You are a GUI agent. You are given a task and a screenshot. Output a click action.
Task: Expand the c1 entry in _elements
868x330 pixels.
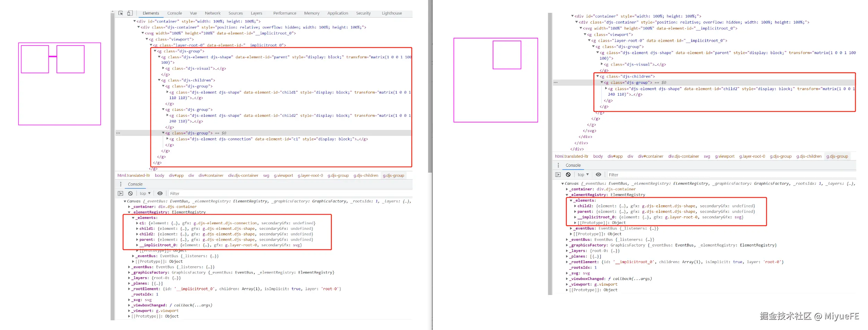(137, 223)
